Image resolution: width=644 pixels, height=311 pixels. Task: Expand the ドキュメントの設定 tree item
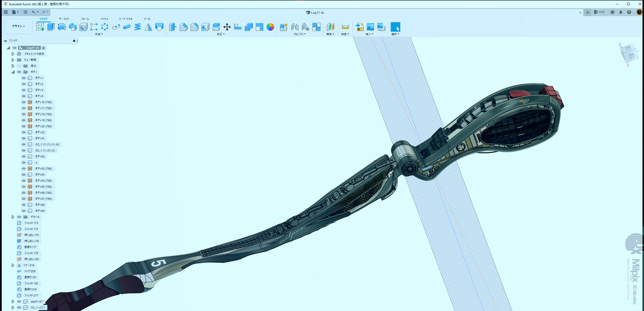pos(13,54)
